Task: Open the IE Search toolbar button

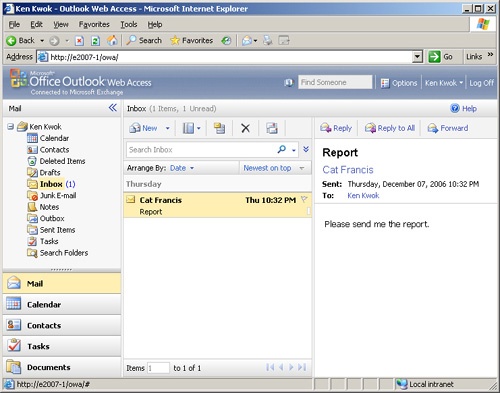Action: point(144,41)
